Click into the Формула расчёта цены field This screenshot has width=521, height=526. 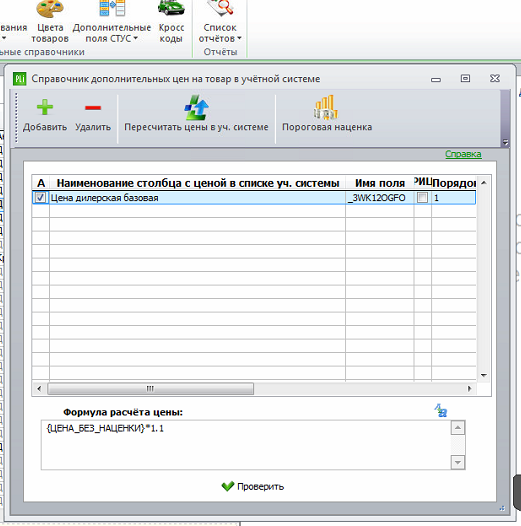point(246,445)
